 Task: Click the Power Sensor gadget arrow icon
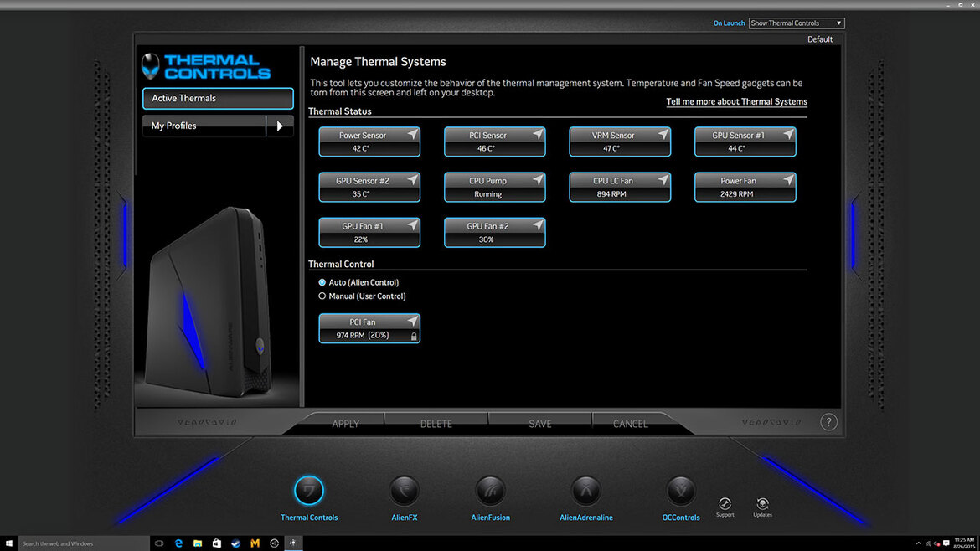412,134
